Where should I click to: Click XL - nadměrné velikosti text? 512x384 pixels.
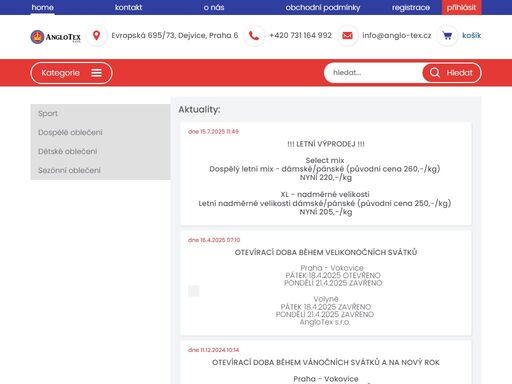pos(325,194)
